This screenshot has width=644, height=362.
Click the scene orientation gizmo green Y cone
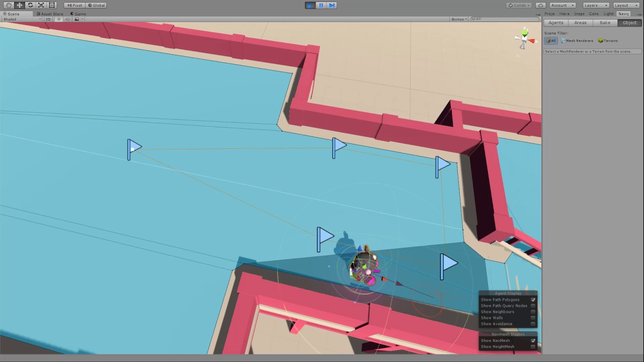pos(525,33)
